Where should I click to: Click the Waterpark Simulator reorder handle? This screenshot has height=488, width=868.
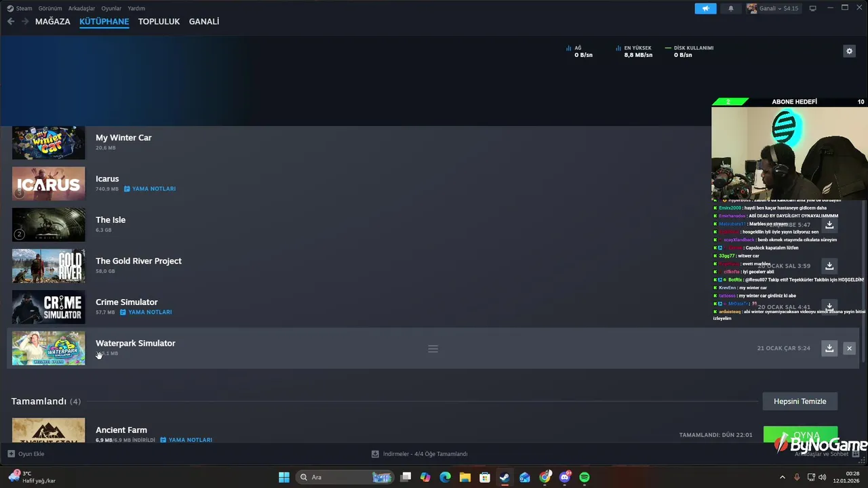(433, 348)
